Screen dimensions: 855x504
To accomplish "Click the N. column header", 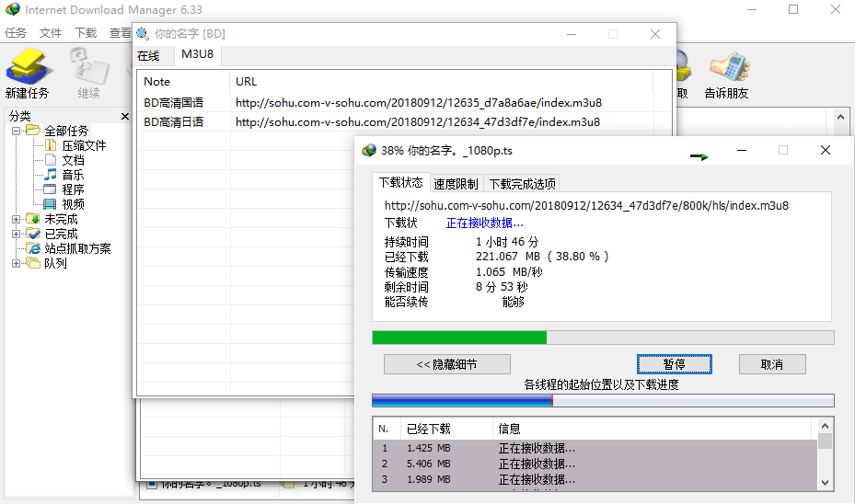I will [387, 429].
